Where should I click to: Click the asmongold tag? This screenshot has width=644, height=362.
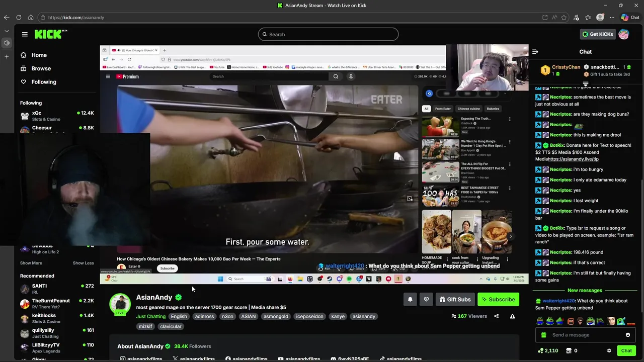pyautogui.click(x=276, y=317)
